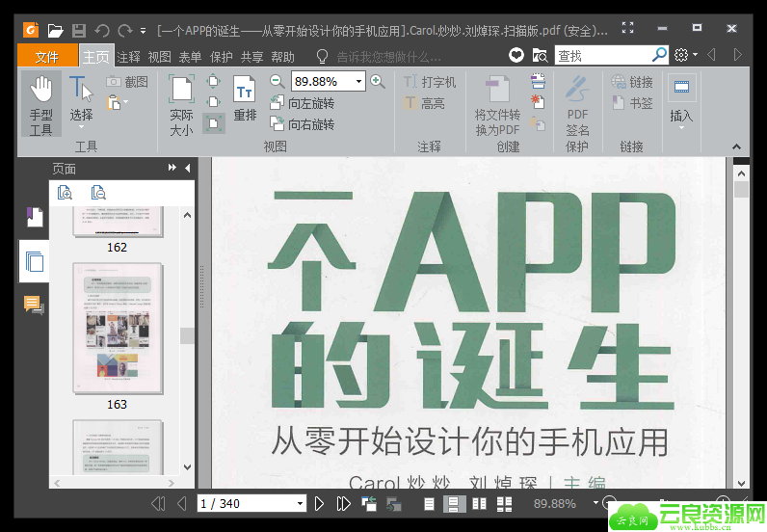Switch to the Protect (保护) tab

(221, 57)
